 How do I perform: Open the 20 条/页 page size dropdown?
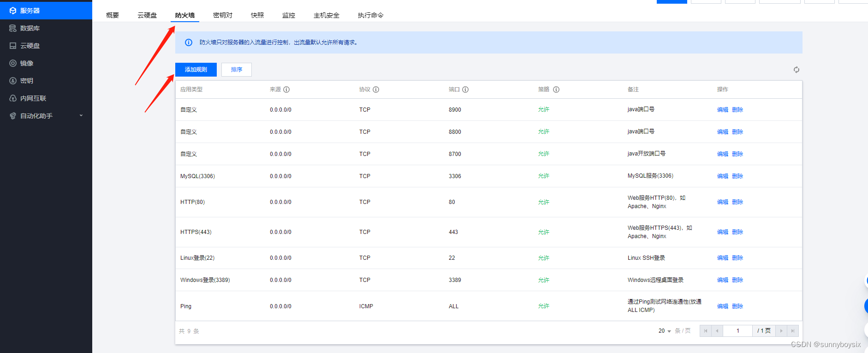665,331
